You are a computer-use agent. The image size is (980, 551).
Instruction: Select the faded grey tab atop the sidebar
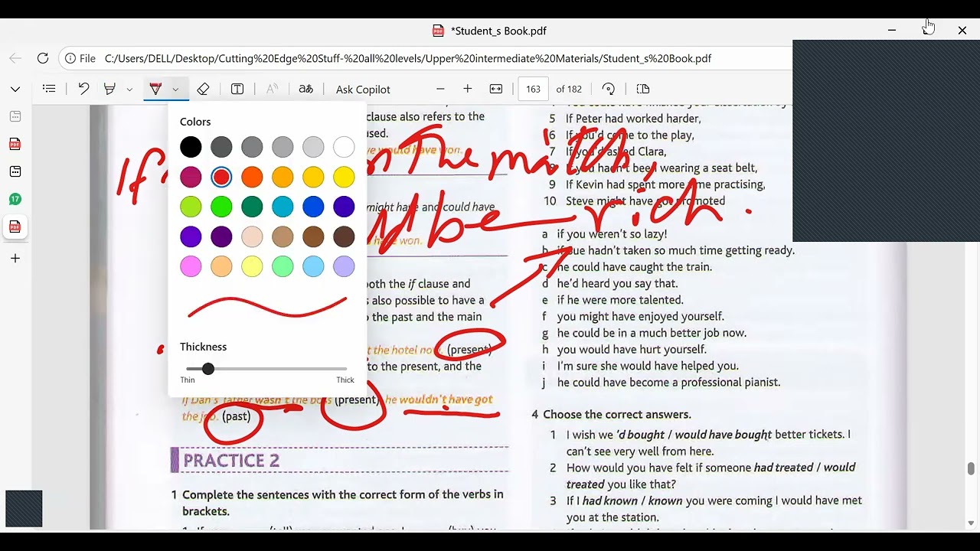pos(15,116)
